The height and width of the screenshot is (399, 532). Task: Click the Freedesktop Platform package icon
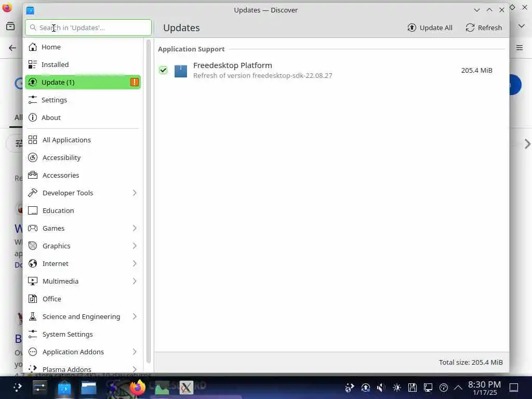tap(180, 71)
